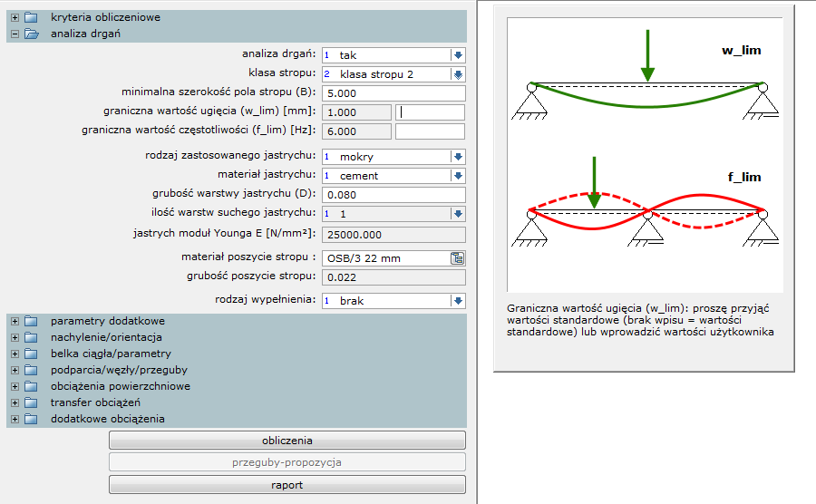Click folder icon beside belka ciągła/parametry
816x504 pixels.
coord(32,354)
